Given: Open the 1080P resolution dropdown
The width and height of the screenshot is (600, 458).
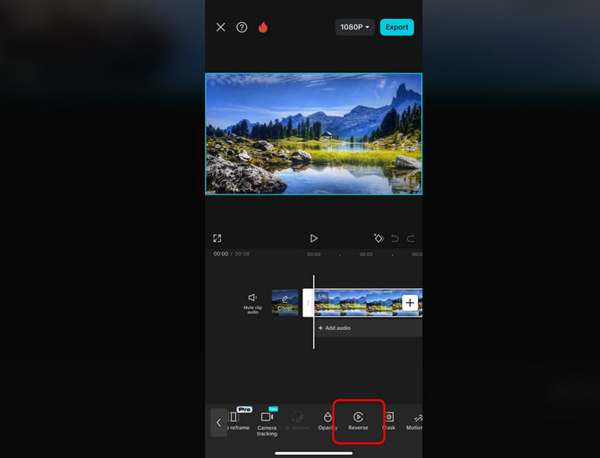Looking at the screenshot, I should tap(355, 27).
